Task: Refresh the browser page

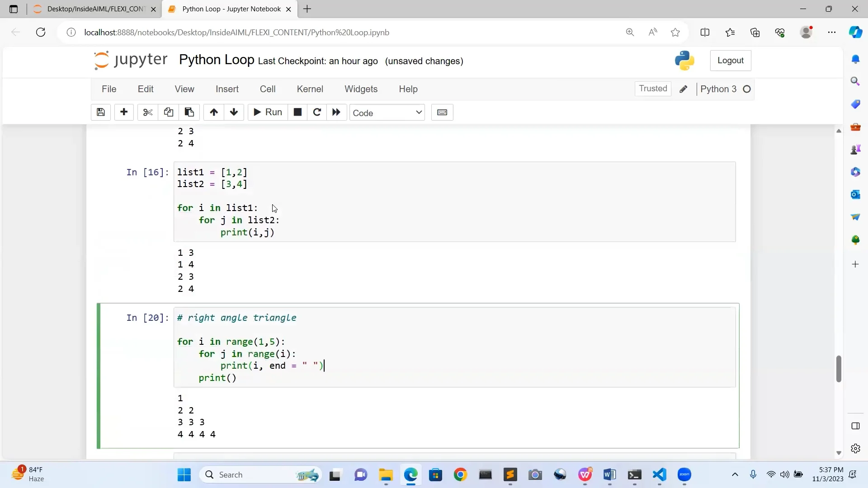Action: point(41,32)
